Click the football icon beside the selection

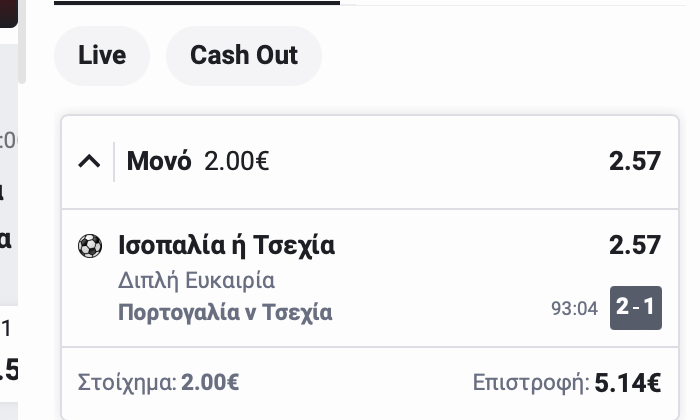tap(90, 246)
